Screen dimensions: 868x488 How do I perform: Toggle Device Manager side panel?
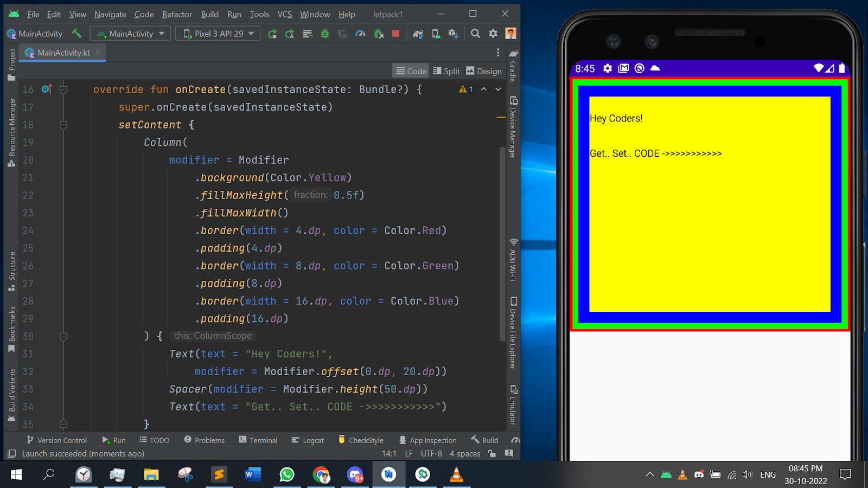point(513,127)
